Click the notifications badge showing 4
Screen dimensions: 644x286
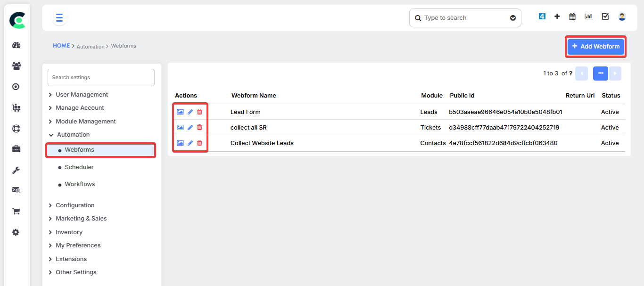pos(542,16)
